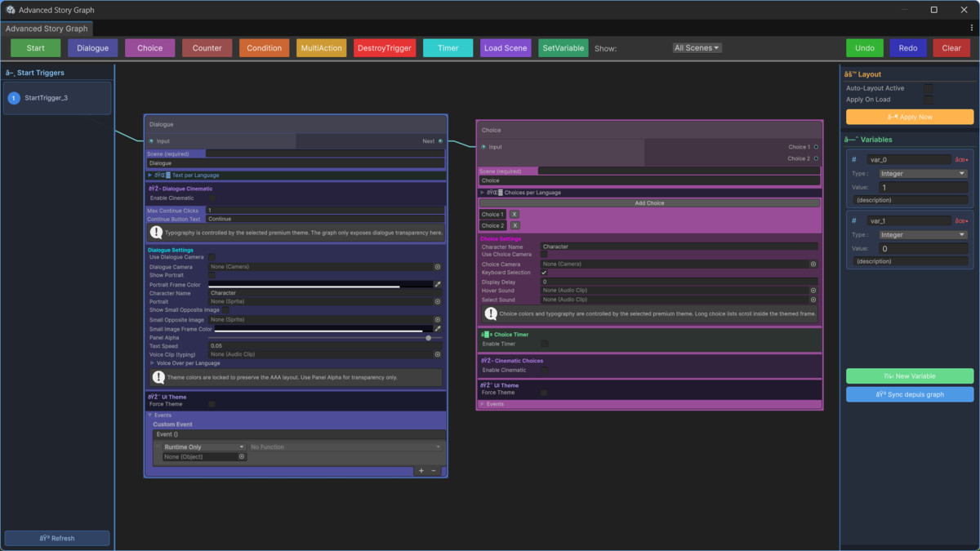Tick the Use Dialogue Camera checkbox
Viewport: 980px width, 551px height.
pos(212,257)
